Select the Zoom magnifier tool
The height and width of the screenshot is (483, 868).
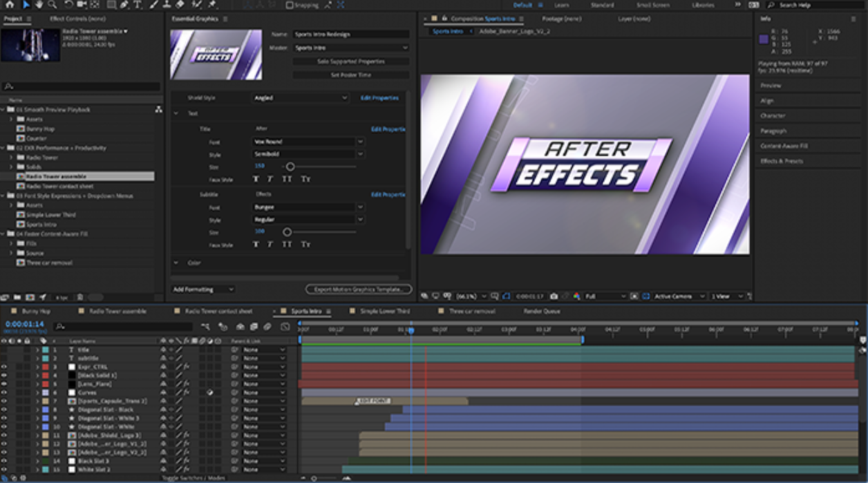click(x=53, y=5)
